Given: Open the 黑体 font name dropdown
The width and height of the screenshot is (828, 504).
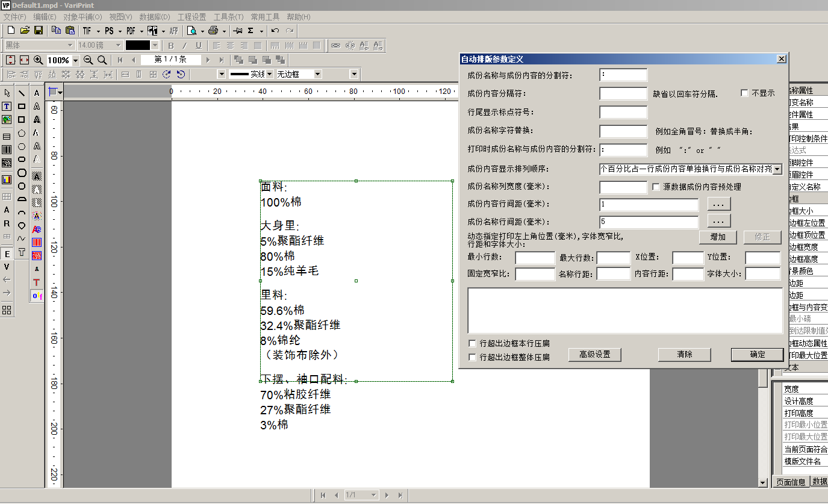Looking at the screenshot, I should (70, 45).
